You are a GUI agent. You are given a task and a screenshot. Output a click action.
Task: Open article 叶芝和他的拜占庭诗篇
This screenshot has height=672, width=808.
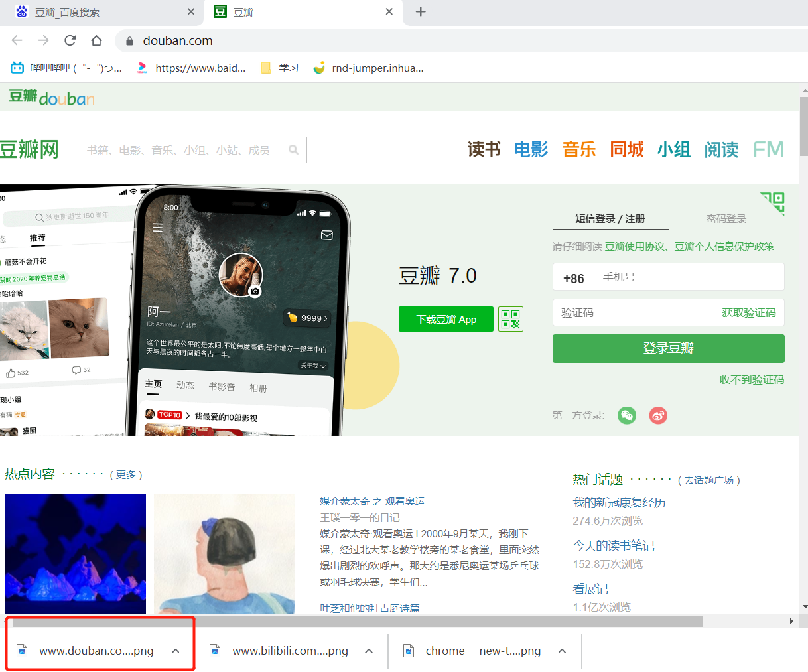tap(370, 608)
